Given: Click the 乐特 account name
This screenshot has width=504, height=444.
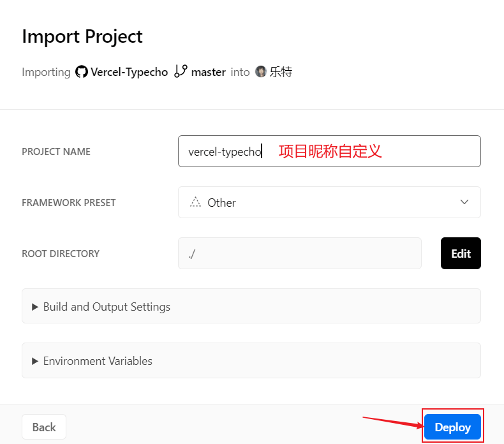Looking at the screenshot, I should (281, 72).
